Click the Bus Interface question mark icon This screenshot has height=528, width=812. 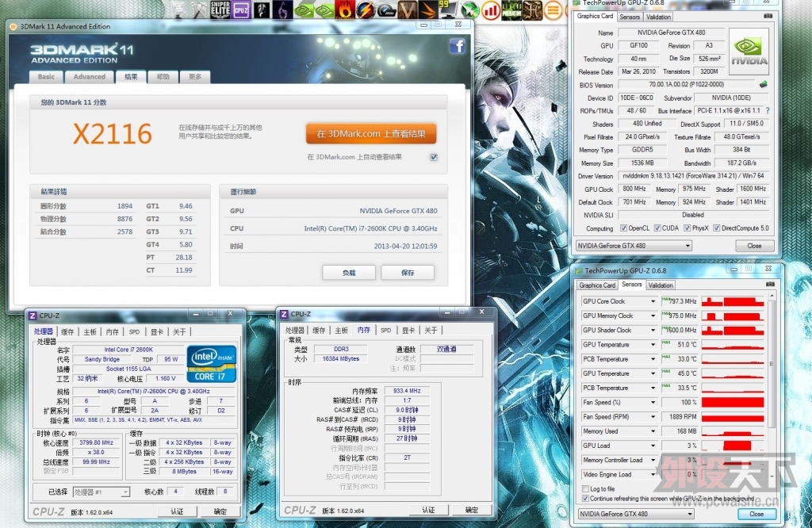(x=768, y=111)
